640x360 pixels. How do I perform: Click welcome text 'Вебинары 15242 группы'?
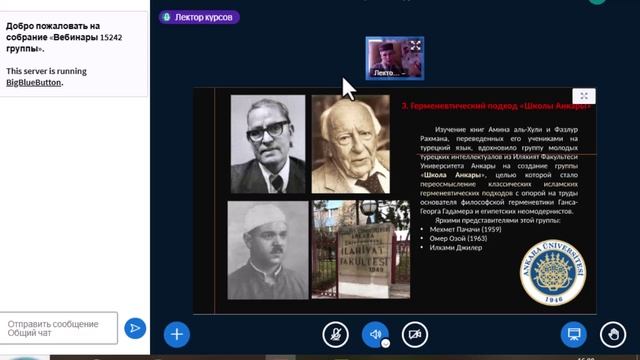[64, 43]
